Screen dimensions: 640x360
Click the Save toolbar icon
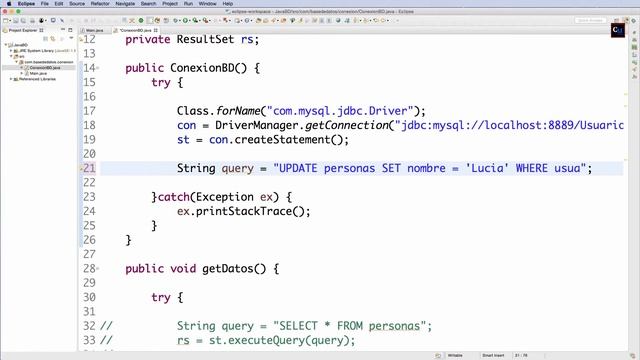(x=16, y=20)
